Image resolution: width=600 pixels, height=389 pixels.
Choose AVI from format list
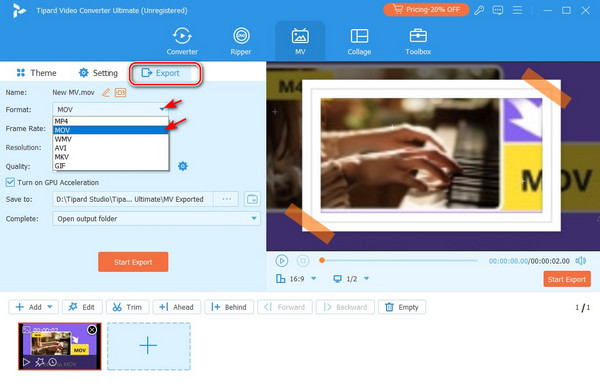point(110,148)
